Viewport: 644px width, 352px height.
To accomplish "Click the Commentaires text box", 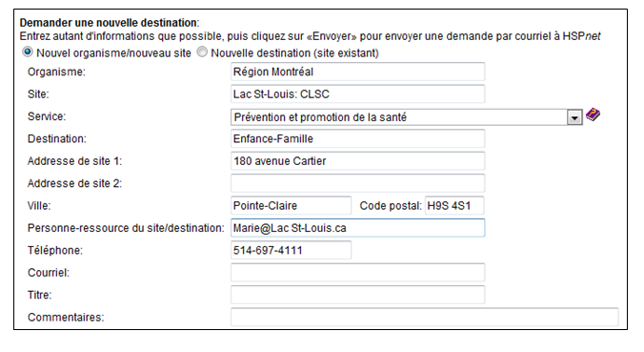I will tap(425, 317).
